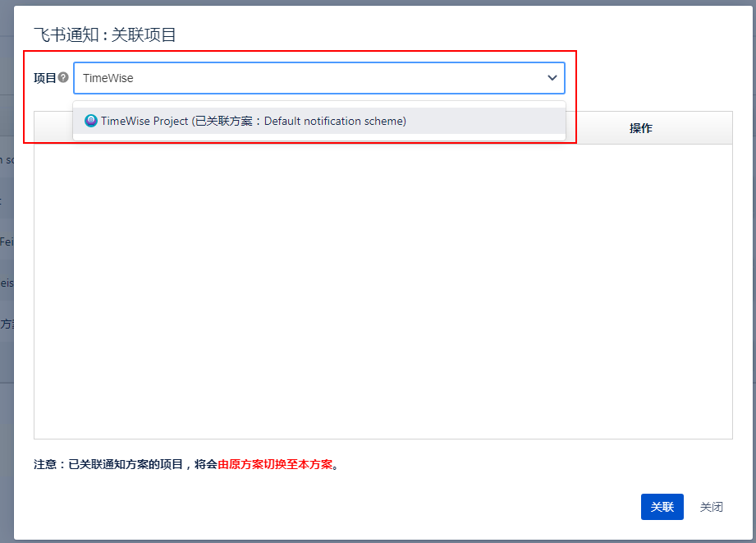756x543 pixels.
Task: Click the help icon beside 项目 label
Action: tap(63, 78)
